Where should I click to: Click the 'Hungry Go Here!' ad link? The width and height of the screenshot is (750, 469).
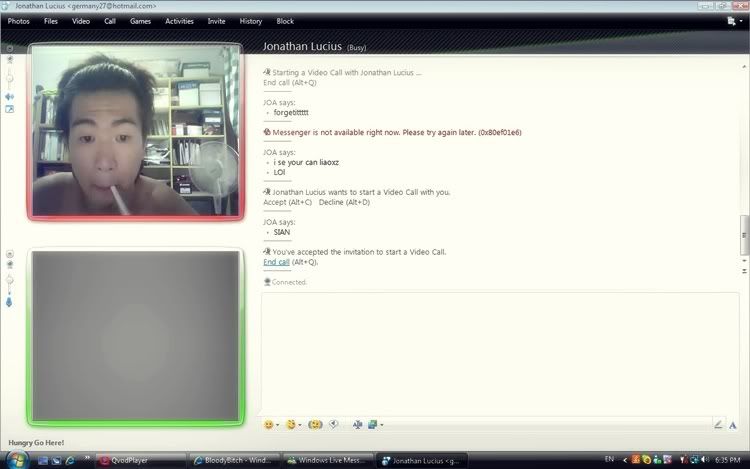[36, 441]
